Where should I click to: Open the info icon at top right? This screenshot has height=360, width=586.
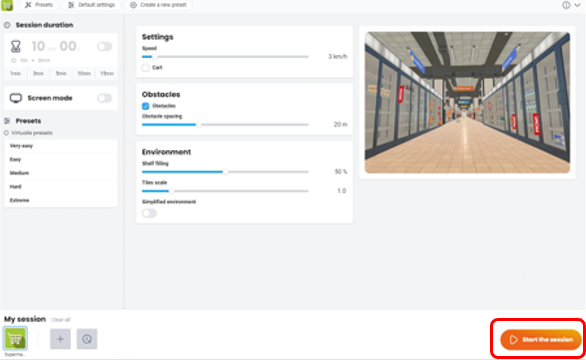pyautogui.click(x=566, y=5)
